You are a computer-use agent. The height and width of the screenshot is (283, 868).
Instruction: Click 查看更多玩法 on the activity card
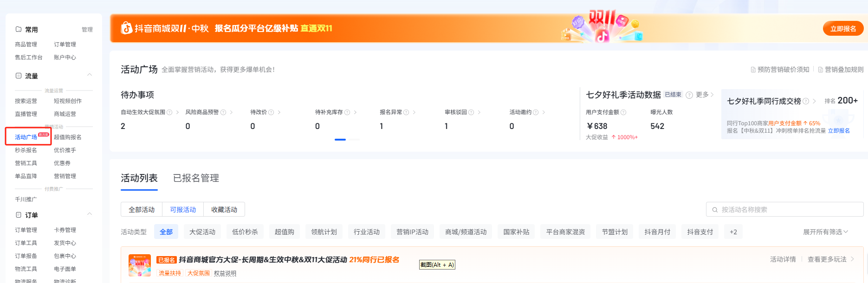[x=831, y=259]
